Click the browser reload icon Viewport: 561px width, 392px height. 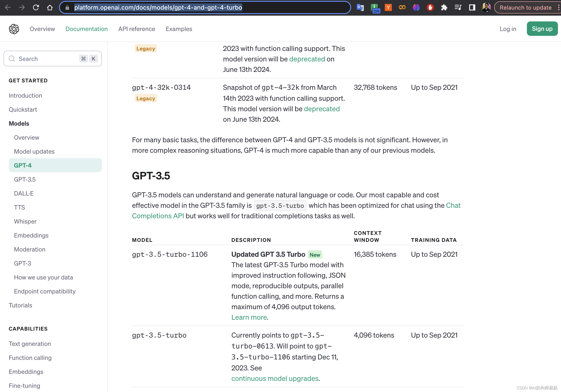(36, 7)
